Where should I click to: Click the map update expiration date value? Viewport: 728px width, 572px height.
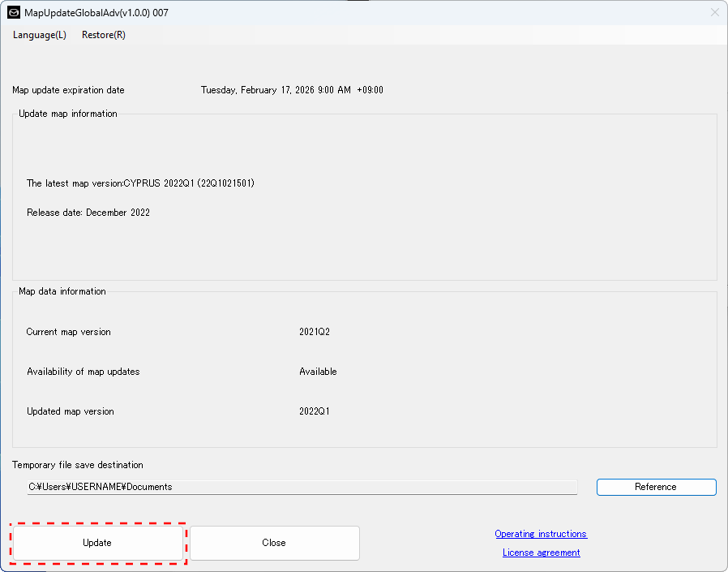tap(292, 90)
